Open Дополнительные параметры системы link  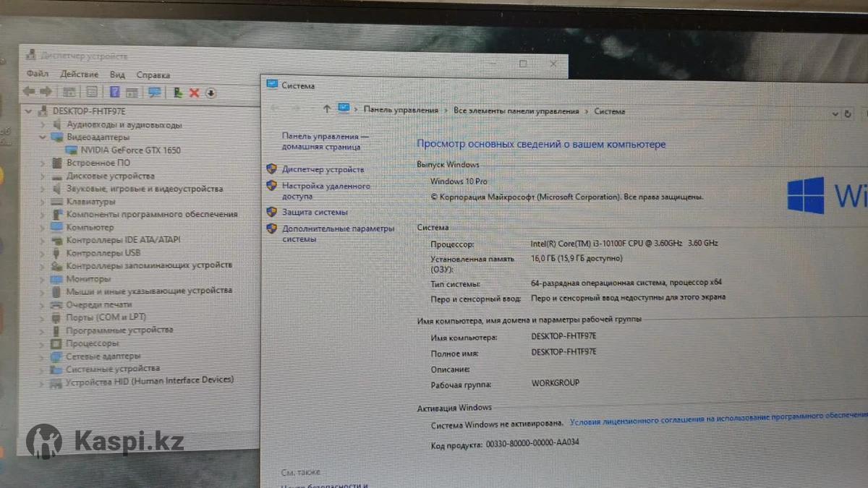tap(338, 234)
